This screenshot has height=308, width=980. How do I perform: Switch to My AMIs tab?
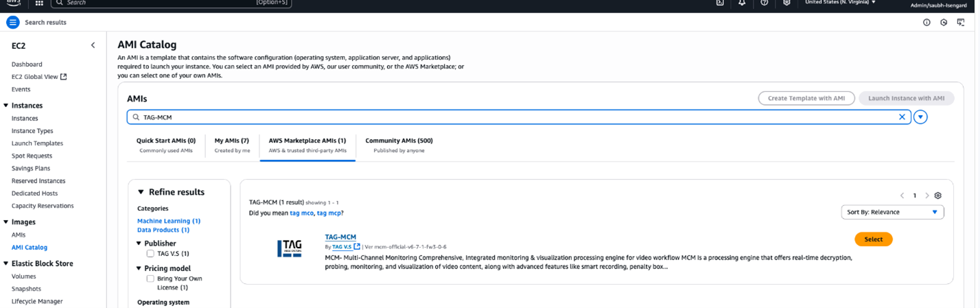point(232,145)
